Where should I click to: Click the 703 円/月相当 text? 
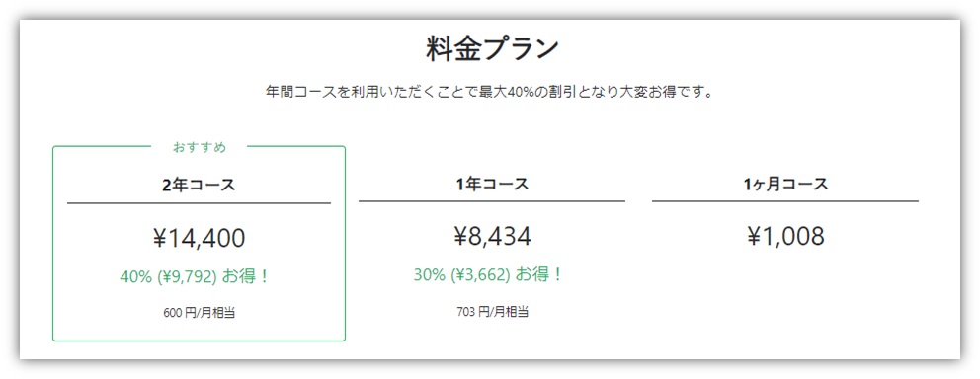tap(493, 312)
